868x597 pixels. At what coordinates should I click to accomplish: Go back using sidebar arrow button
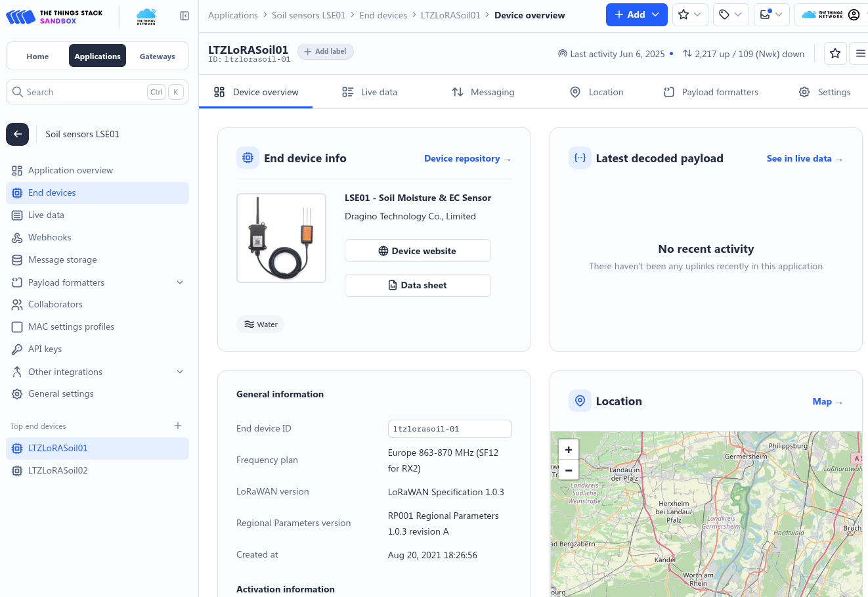click(x=18, y=134)
